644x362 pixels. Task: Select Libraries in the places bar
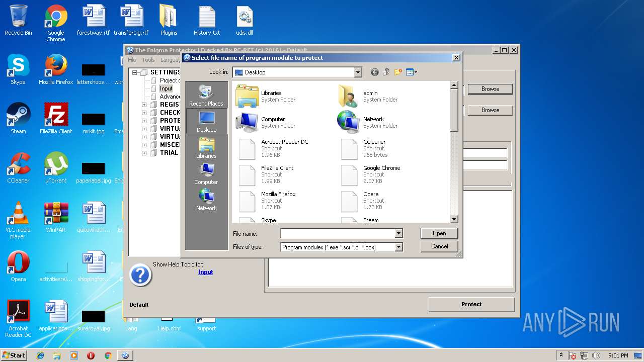(x=206, y=147)
